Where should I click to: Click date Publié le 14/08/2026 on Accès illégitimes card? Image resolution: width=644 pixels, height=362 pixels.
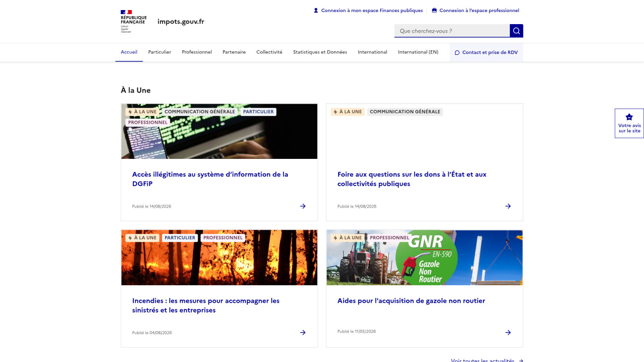pos(152,206)
